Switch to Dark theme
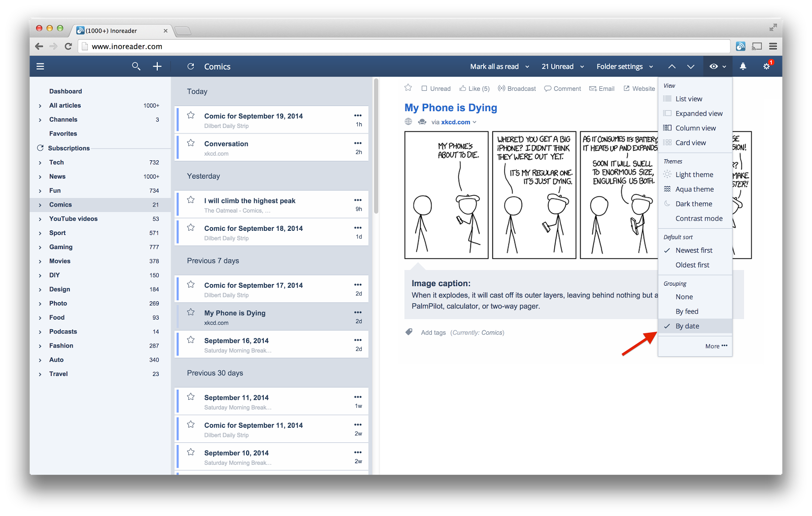The image size is (812, 516). click(x=695, y=204)
